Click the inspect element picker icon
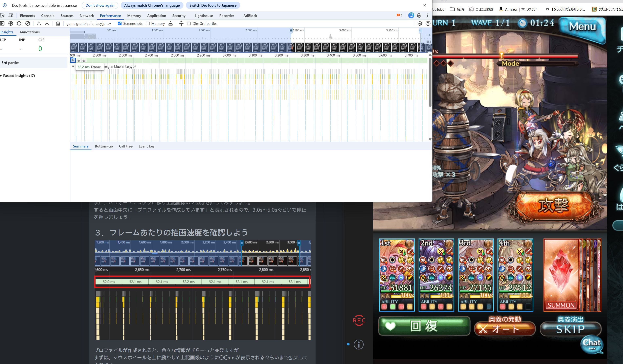Image resolution: width=623 pixels, height=364 pixels. (x=2, y=16)
